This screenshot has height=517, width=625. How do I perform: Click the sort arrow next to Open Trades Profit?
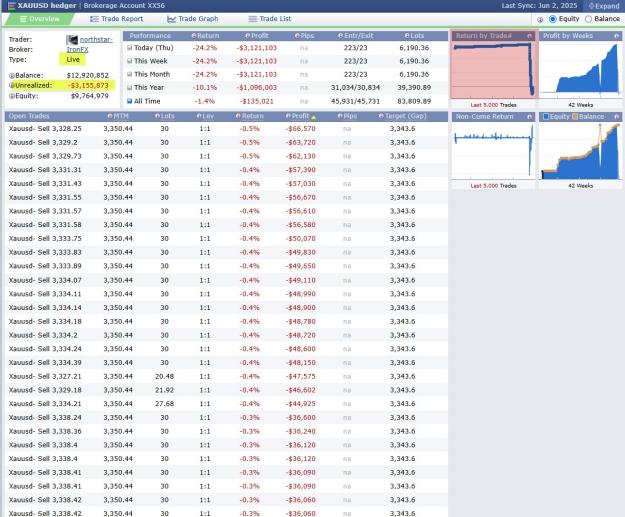pyautogui.click(x=313, y=117)
